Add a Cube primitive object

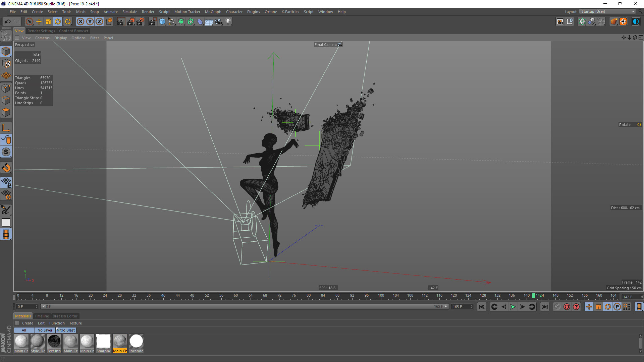tap(162, 22)
